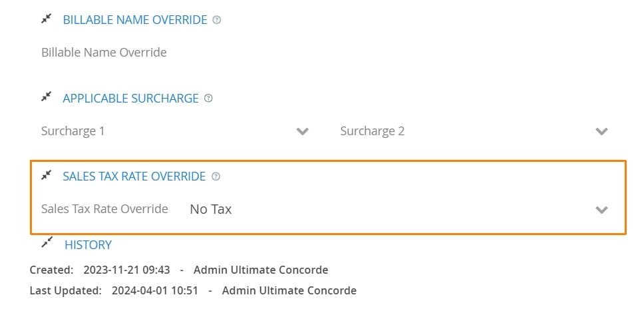Collapse Applicable Surcharge using its arrows icon
Screen dimensions: 644x319
[47, 97]
